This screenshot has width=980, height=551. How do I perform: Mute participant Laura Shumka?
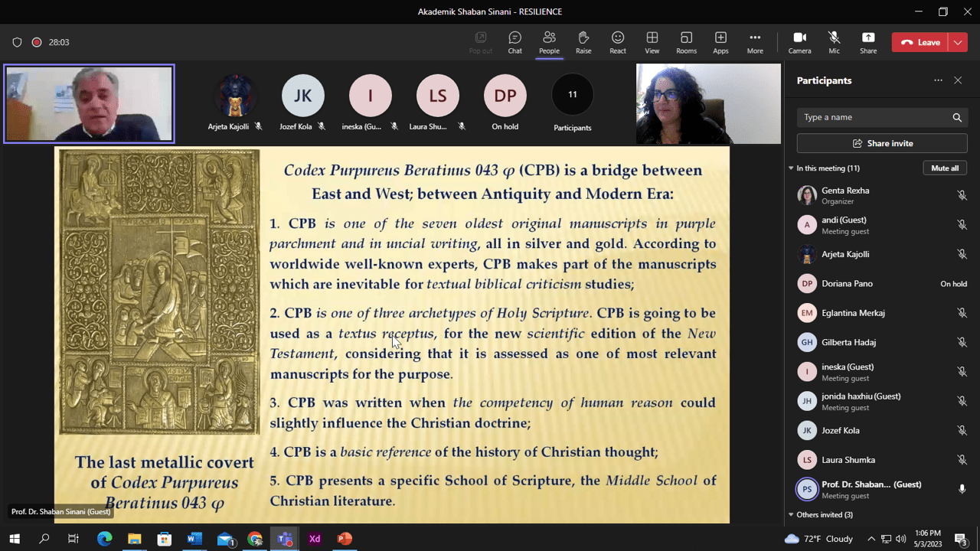[x=962, y=459]
